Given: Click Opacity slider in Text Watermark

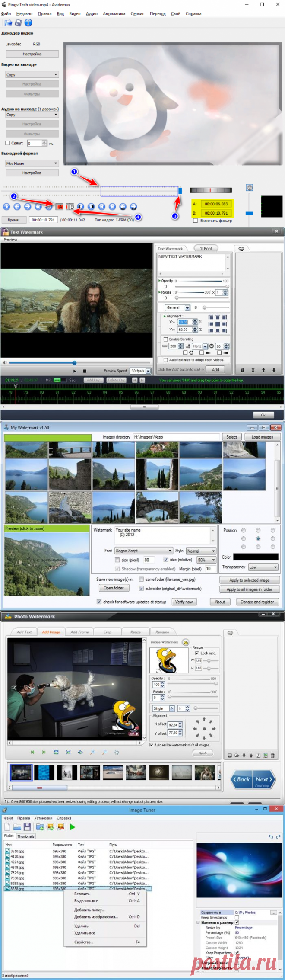Looking at the screenshot, I should [201, 286].
